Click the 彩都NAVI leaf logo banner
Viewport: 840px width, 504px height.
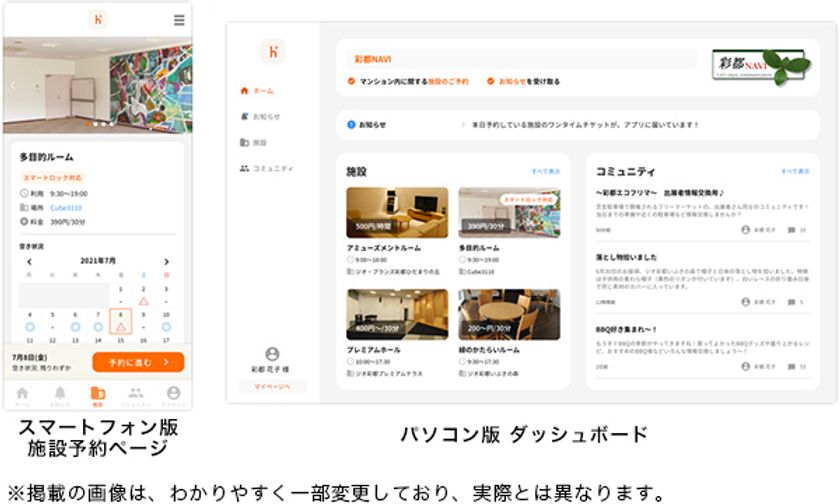[761, 66]
